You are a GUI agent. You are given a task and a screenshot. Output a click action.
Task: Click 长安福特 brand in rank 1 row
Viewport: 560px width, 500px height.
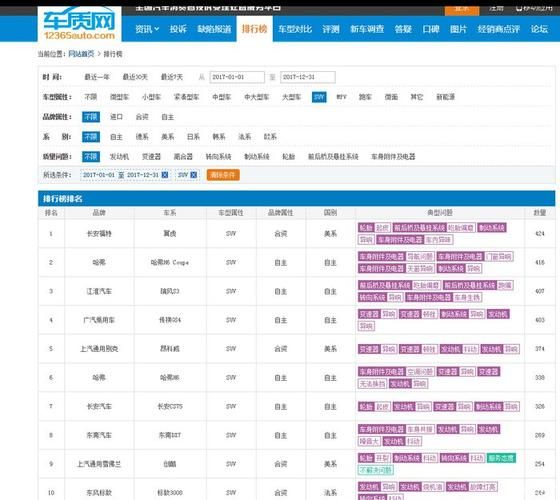[x=99, y=234]
